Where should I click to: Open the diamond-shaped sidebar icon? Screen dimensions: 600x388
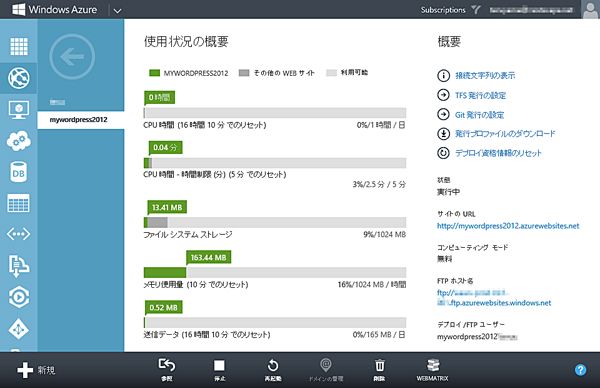tap(18, 329)
